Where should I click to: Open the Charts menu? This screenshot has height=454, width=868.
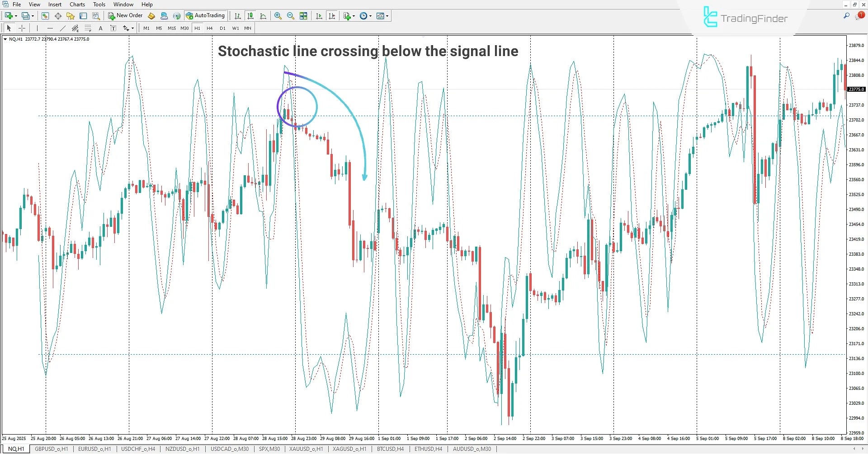[x=77, y=4]
